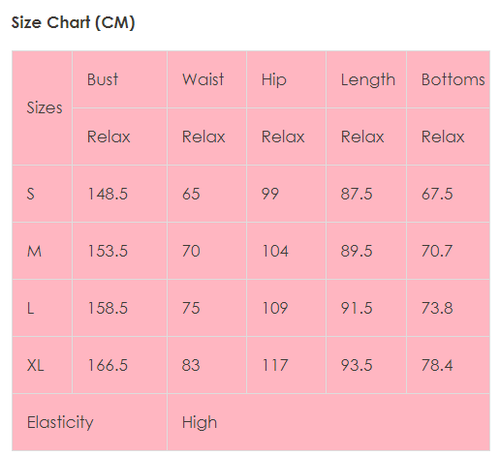Click the bust value 148.5

[x=107, y=194]
